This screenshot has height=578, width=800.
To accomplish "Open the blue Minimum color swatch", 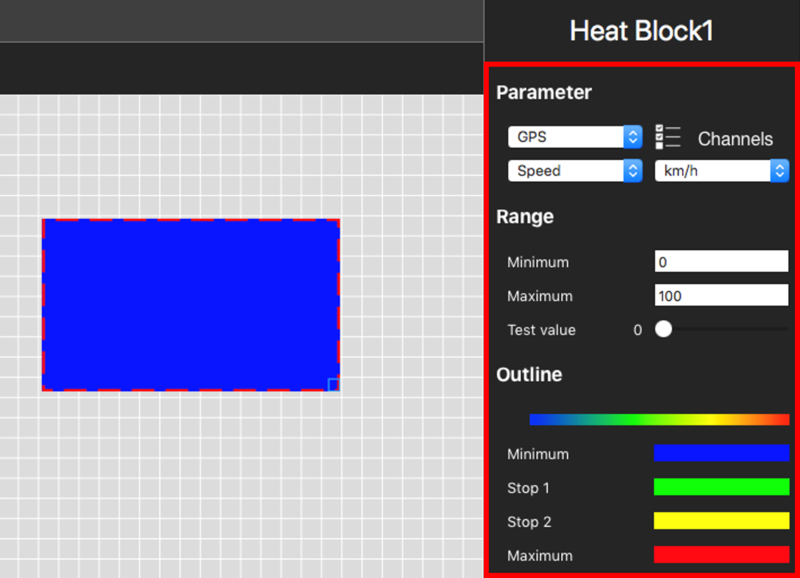I will click(721, 453).
